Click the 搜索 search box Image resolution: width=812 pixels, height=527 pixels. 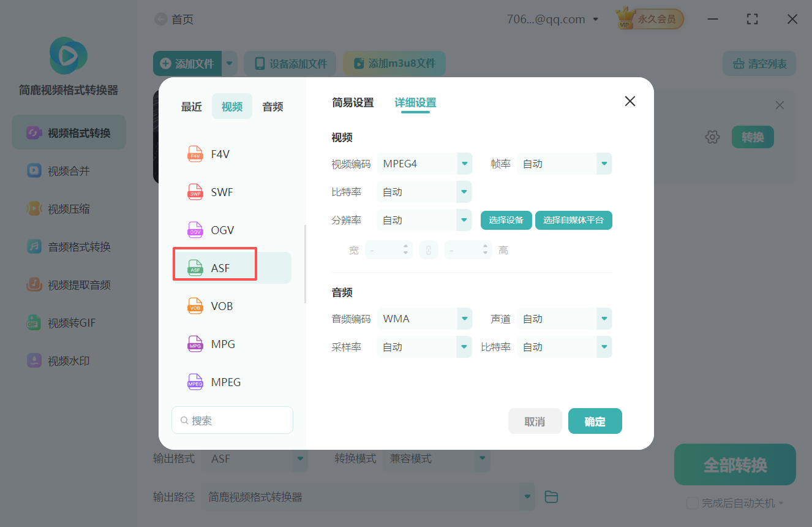coord(232,420)
